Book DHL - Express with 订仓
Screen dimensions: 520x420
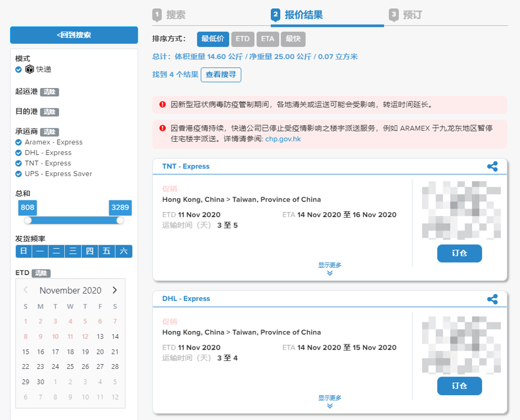[459, 386]
